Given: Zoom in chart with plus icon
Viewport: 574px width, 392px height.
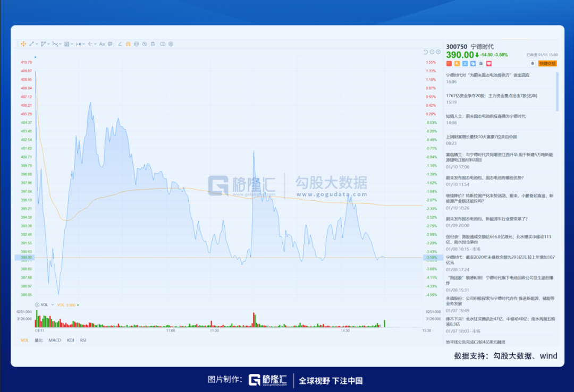Looking at the screenshot, I should pos(438,52).
